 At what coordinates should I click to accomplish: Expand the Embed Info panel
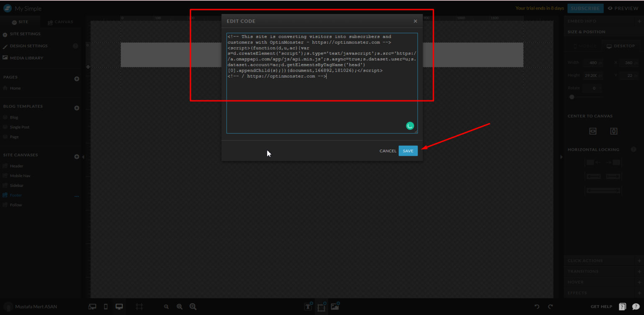(x=639, y=21)
